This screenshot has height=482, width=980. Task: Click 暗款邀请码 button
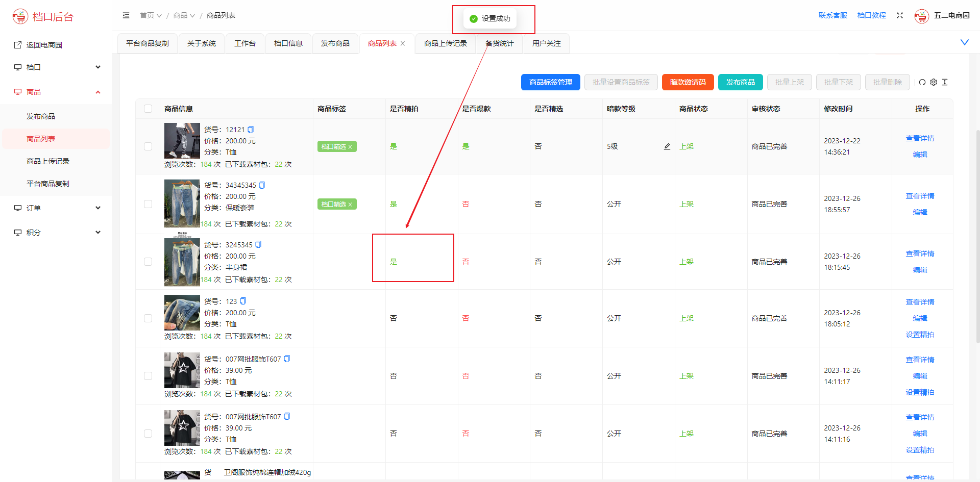coord(688,82)
